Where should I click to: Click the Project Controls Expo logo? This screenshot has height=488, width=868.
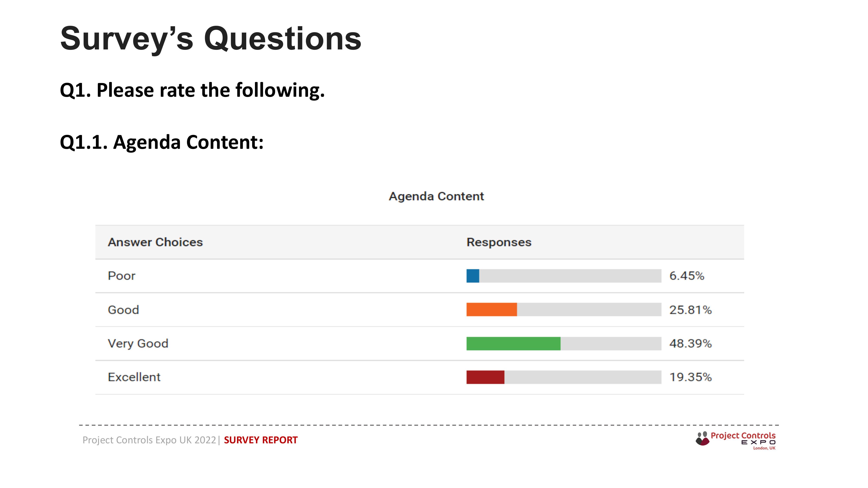point(736,440)
